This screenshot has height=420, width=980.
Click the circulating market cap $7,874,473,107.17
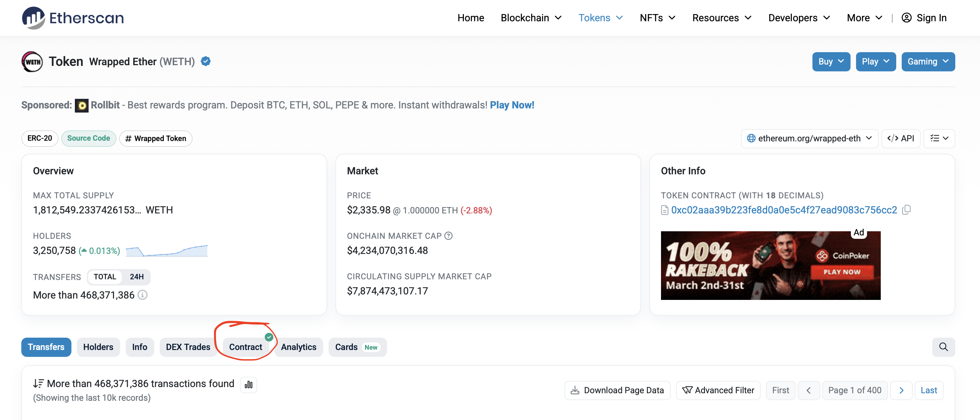tap(387, 291)
